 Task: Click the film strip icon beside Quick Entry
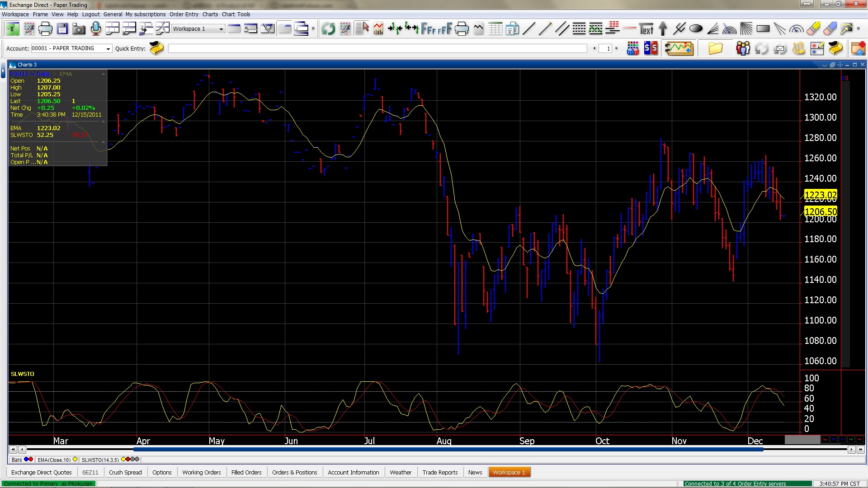point(157,48)
